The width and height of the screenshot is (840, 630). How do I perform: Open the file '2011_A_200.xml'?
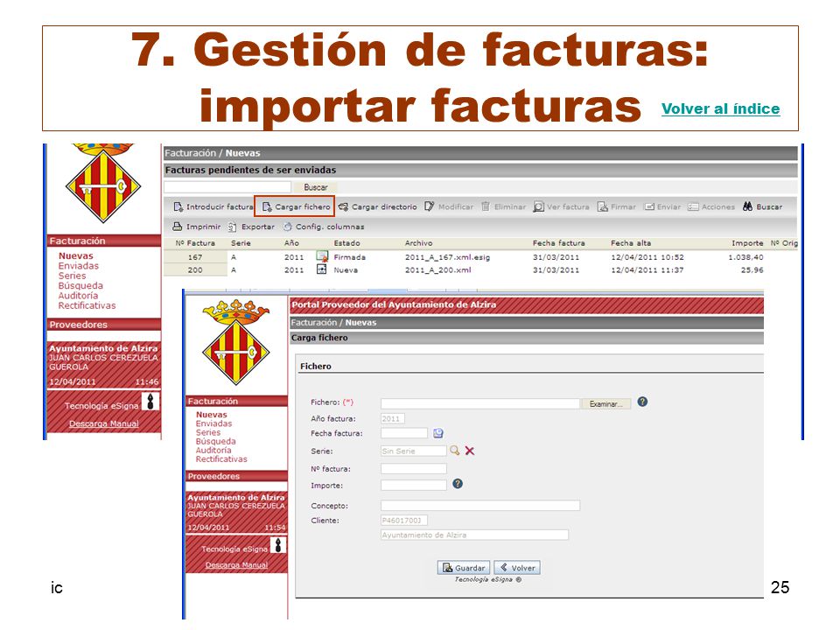(437, 270)
